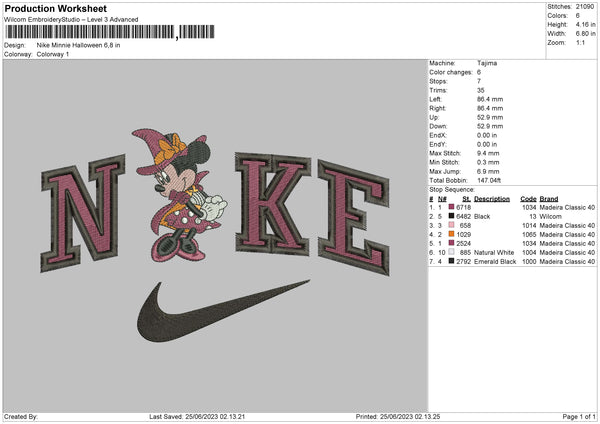Select color swatch for thread 6718

[451, 207]
